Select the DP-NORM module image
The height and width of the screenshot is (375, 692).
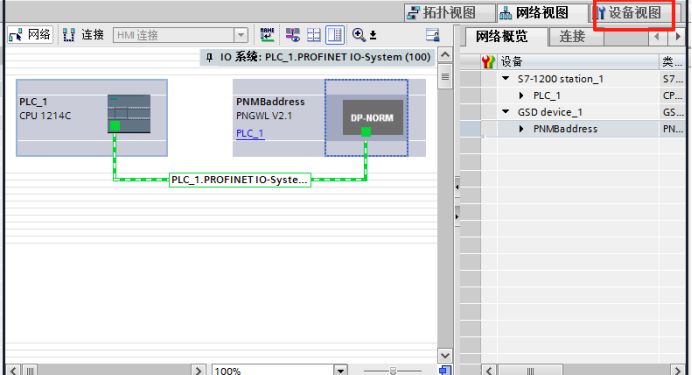(x=373, y=117)
